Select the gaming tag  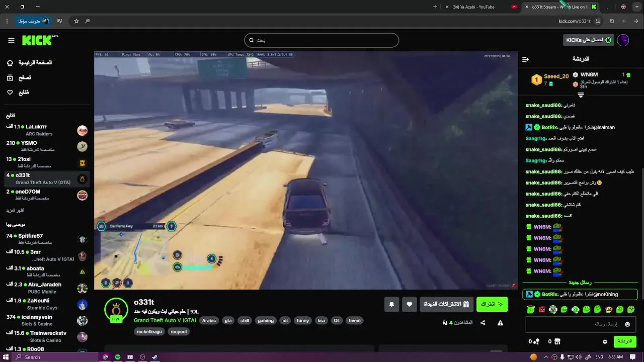pos(266,321)
